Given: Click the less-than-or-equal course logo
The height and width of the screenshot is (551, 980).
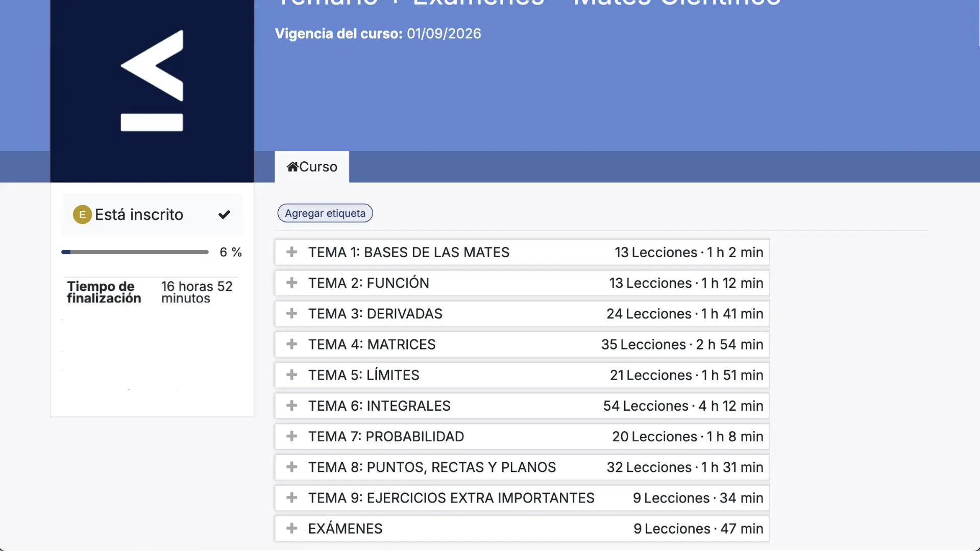Looking at the screenshot, I should [x=152, y=81].
